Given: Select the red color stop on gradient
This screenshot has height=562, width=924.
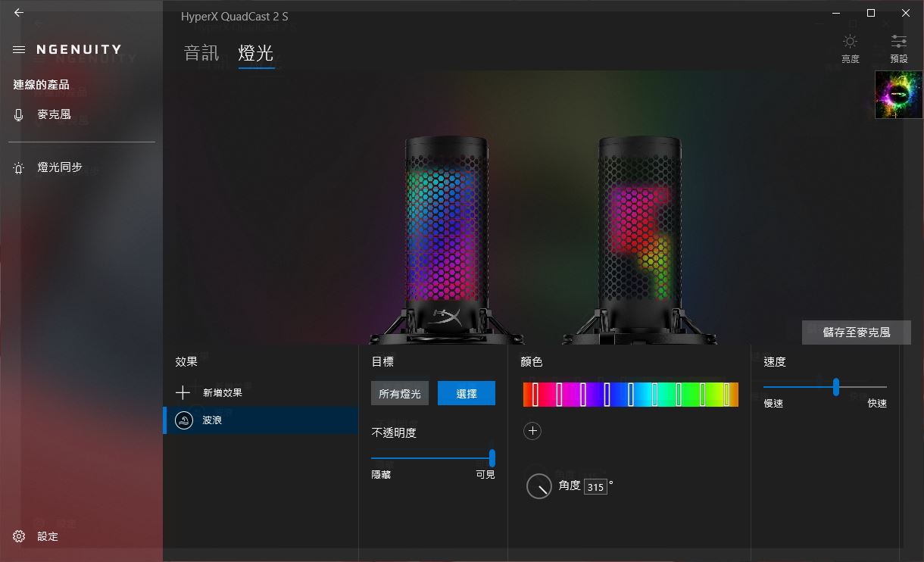Looking at the screenshot, I should click(535, 395).
